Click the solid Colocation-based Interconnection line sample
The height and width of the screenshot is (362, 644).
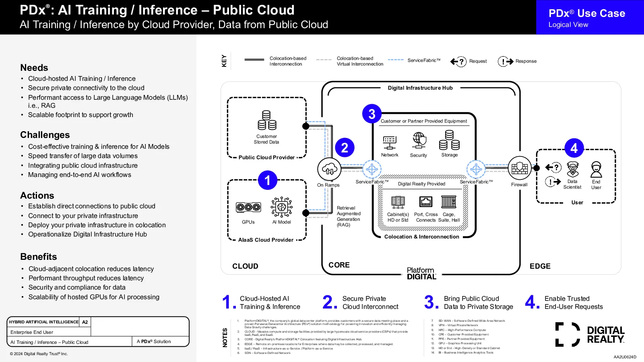254,60
